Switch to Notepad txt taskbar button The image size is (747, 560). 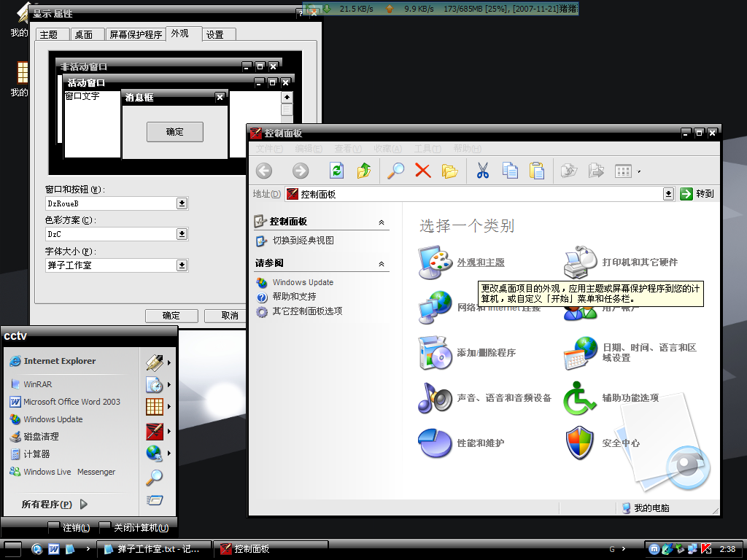coord(154,548)
